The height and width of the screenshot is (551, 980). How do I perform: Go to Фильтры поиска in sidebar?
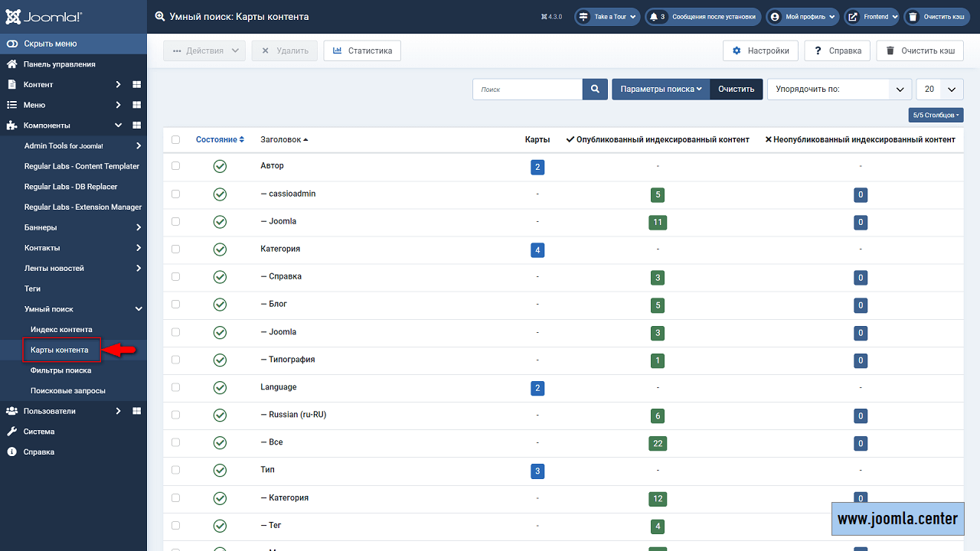click(60, 370)
